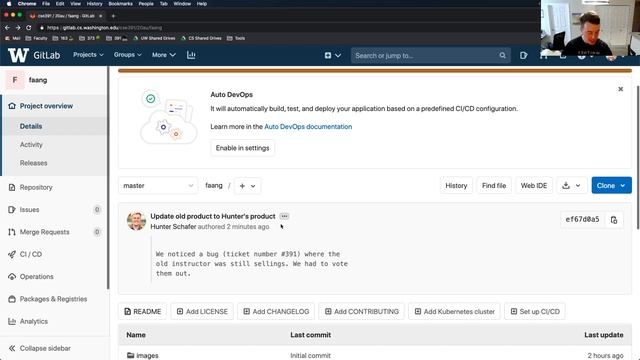Open the images folder

click(x=147, y=356)
